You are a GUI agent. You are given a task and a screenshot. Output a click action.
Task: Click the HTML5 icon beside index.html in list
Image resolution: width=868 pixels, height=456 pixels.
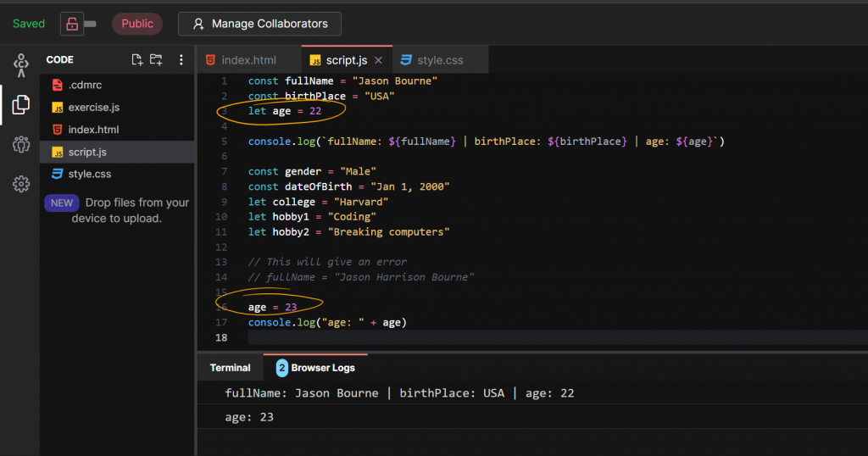(57, 130)
